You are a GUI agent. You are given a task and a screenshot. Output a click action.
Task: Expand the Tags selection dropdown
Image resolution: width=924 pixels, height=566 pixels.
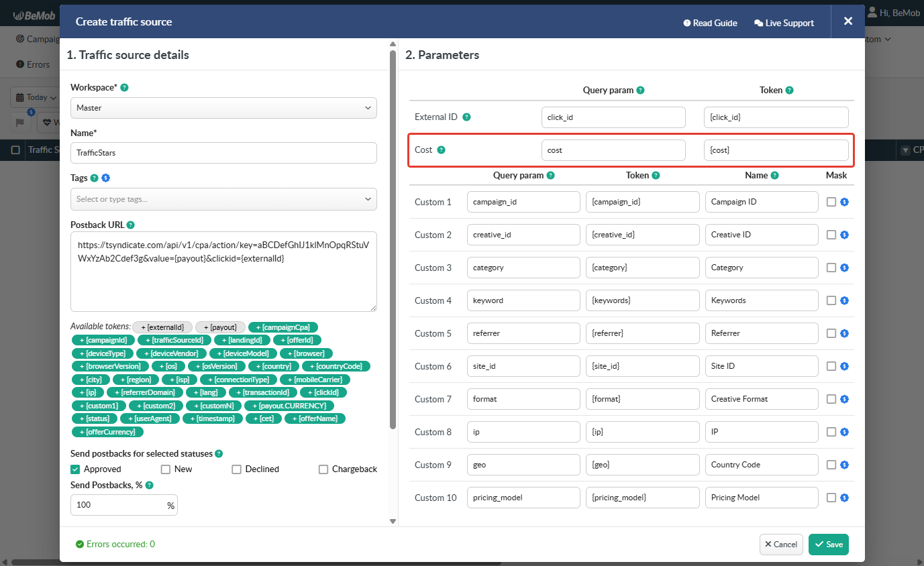coord(223,199)
